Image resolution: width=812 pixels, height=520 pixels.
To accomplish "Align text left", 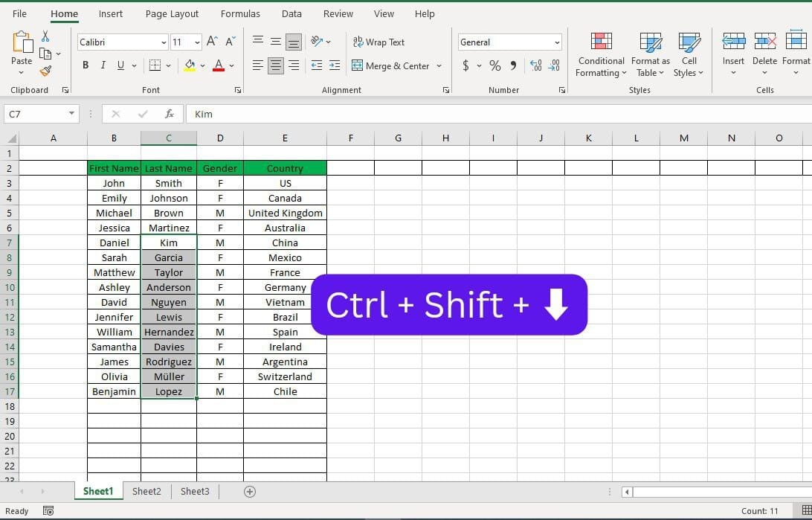I will pos(258,65).
